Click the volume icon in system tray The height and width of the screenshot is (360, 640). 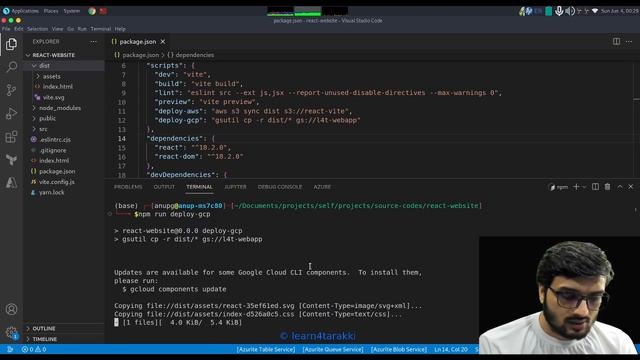570,11
